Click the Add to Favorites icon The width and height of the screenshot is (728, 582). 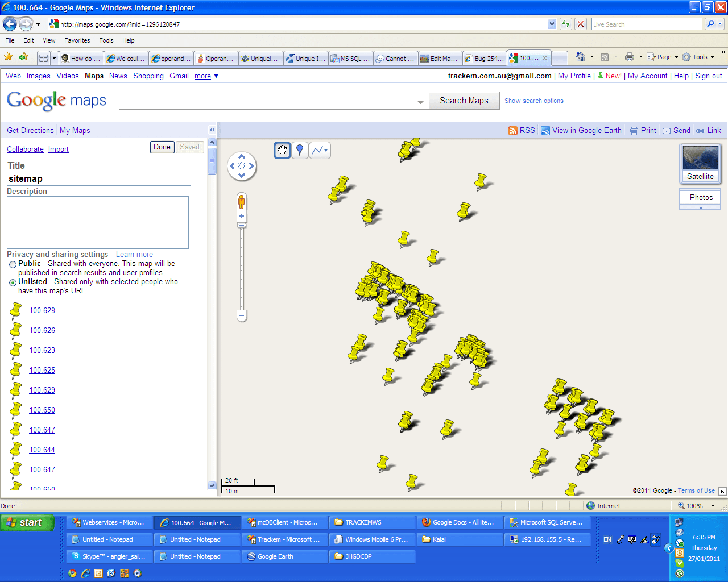pos(23,57)
